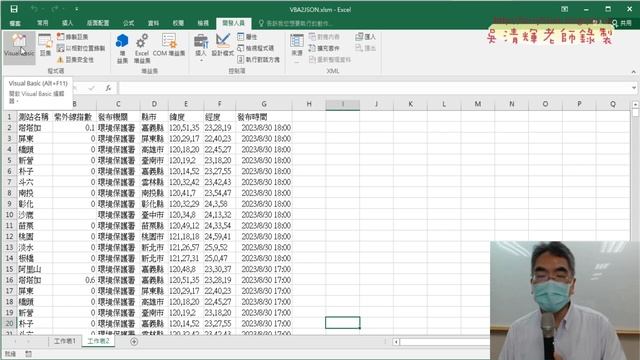This screenshot has width=640, height=360.
Task: Select row header 16
Action: click(9, 280)
